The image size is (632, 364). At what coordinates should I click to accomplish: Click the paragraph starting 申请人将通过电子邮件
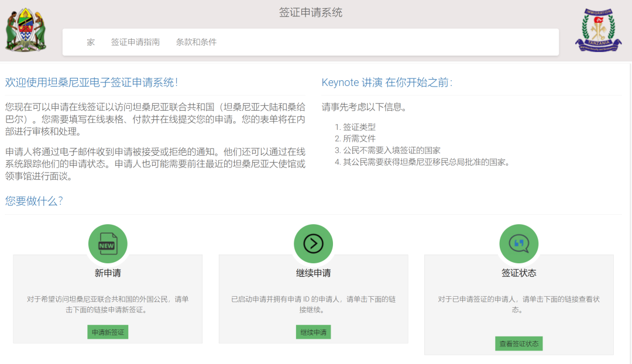(x=155, y=164)
